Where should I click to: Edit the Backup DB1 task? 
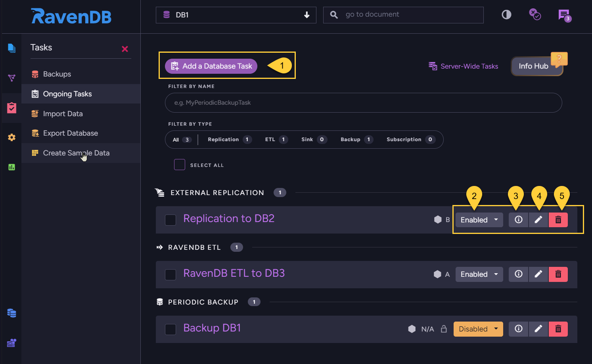click(538, 329)
